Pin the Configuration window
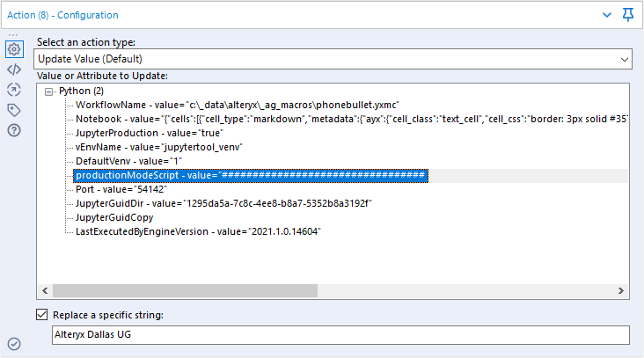Viewport: 644px width, 358px height. [x=628, y=15]
